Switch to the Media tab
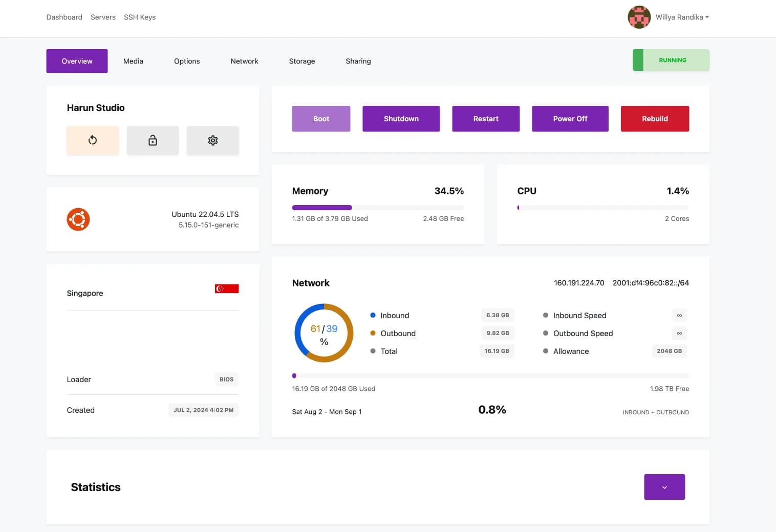The height and width of the screenshot is (532, 776). point(133,61)
